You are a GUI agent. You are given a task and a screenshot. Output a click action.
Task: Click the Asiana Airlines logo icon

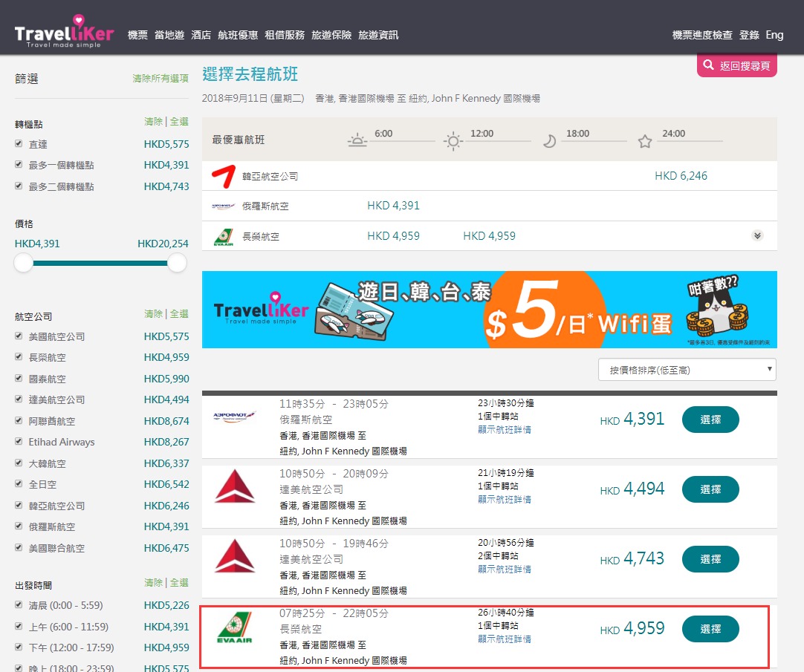pos(224,176)
